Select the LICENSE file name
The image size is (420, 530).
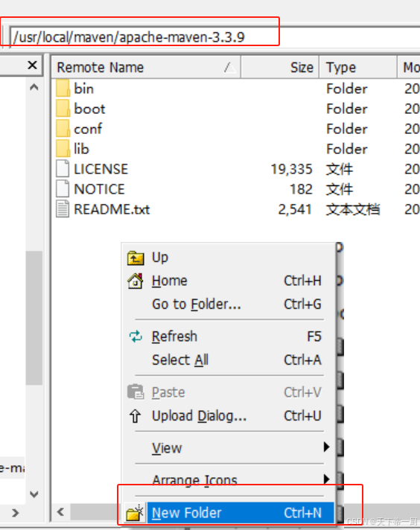click(101, 169)
